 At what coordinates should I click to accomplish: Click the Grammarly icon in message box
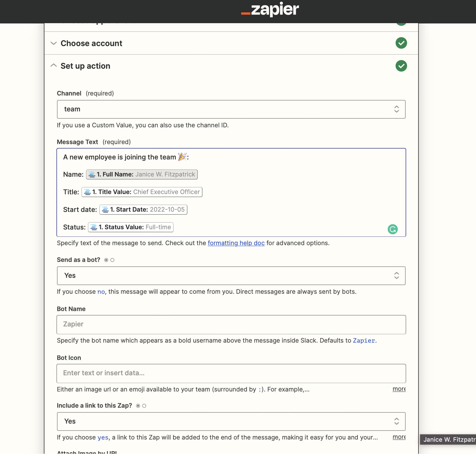[x=392, y=229]
